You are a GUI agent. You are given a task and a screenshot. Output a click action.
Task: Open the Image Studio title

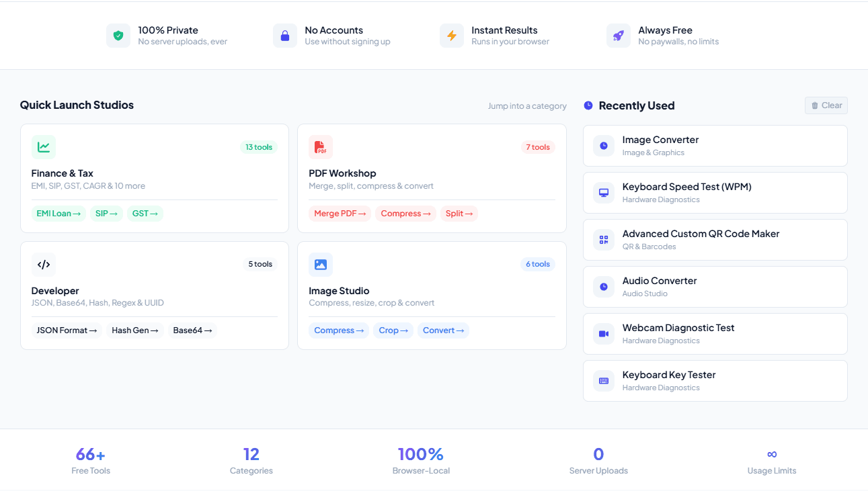339,291
